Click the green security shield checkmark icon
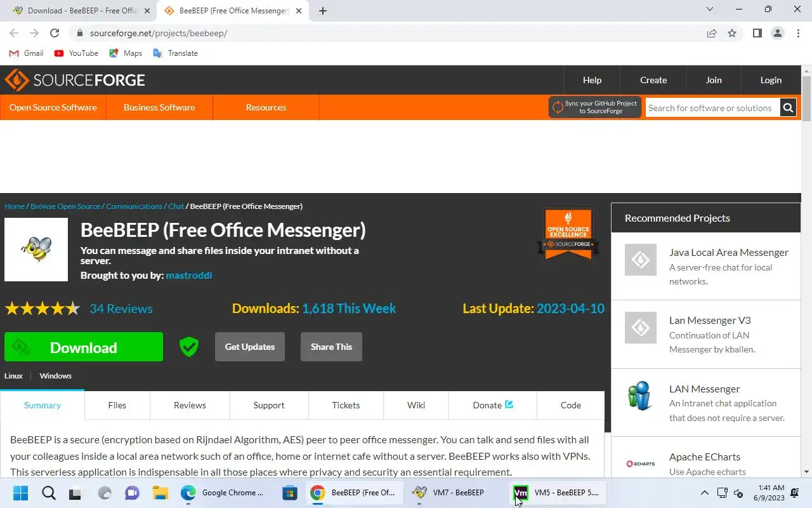This screenshot has height=508, width=812. tap(189, 347)
